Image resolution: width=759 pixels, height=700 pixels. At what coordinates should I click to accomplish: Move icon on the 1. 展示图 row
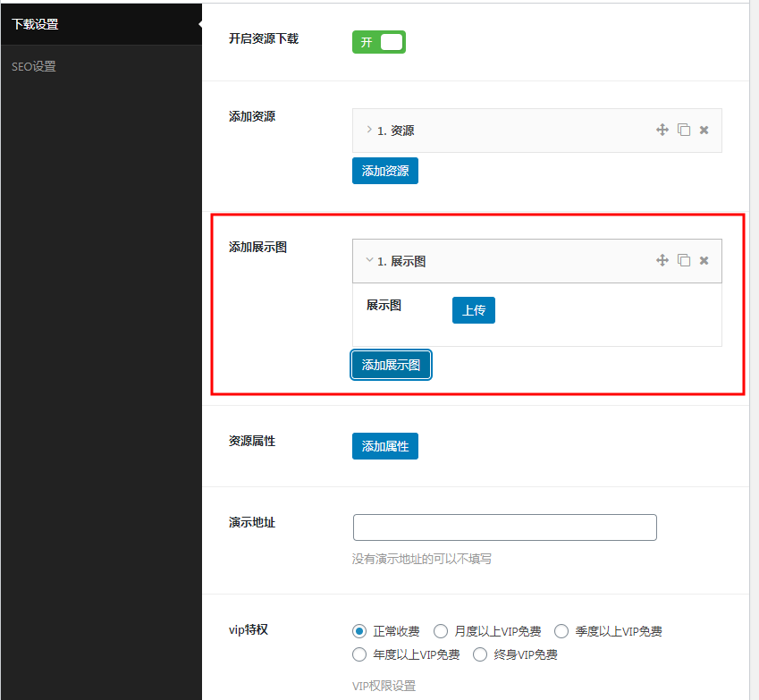pos(662,260)
